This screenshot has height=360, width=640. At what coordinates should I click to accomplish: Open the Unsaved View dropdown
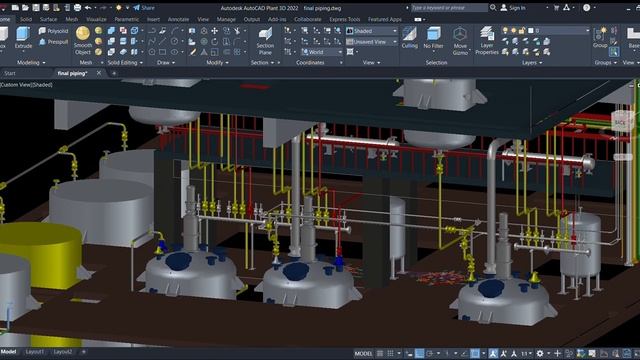[x=371, y=41]
